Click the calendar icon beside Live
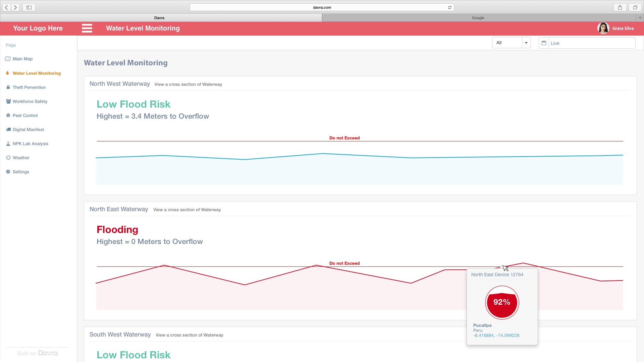Screen dimensions: 644x362 (544, 43)
